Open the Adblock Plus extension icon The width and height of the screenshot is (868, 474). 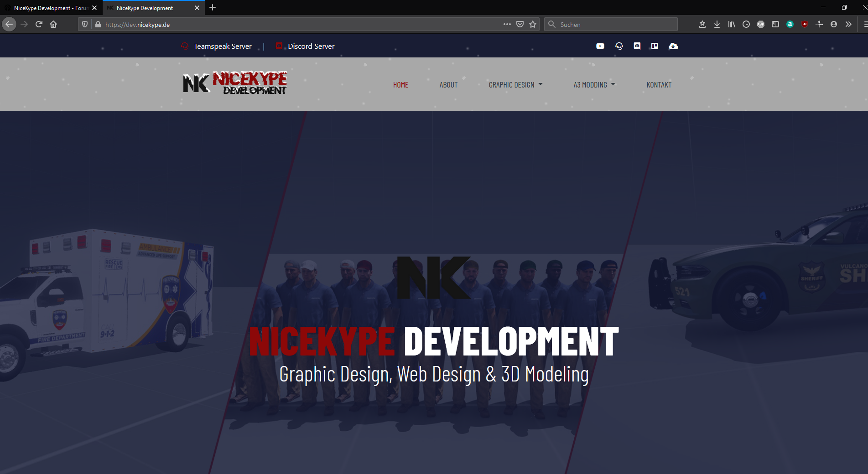pos(761,25)
